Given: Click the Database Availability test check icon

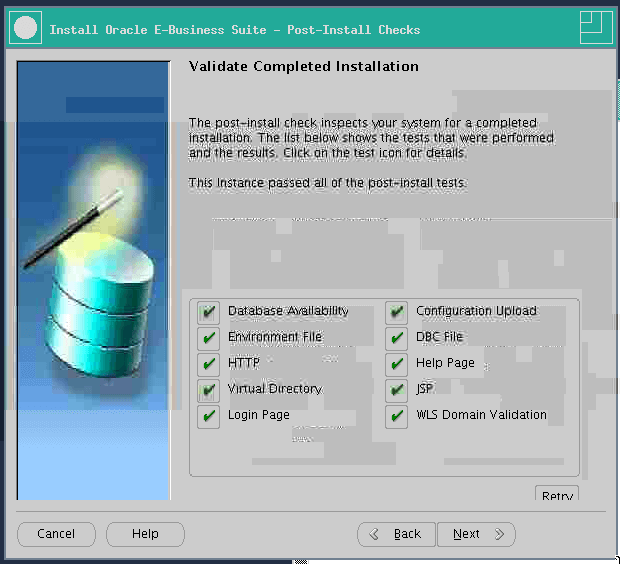Looking at the screenshot, I should (x=208, y=312).
